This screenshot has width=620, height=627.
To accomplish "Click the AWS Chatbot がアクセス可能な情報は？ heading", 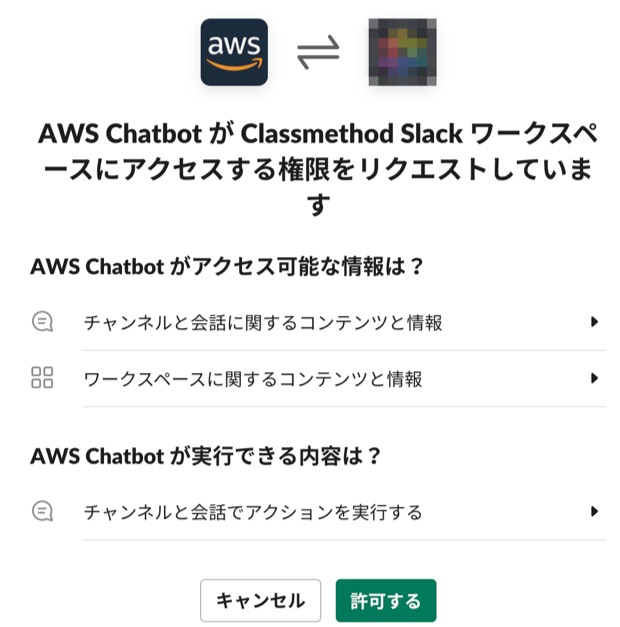I will 227,266.
